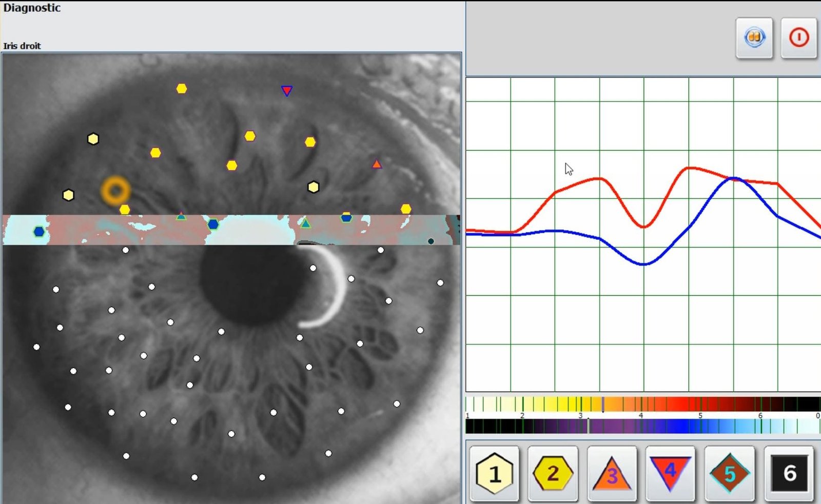Viewport: 821px width, 504px height.
Task: Select the yellow hexagon level 2 button
Action: (x=553, y=473)
